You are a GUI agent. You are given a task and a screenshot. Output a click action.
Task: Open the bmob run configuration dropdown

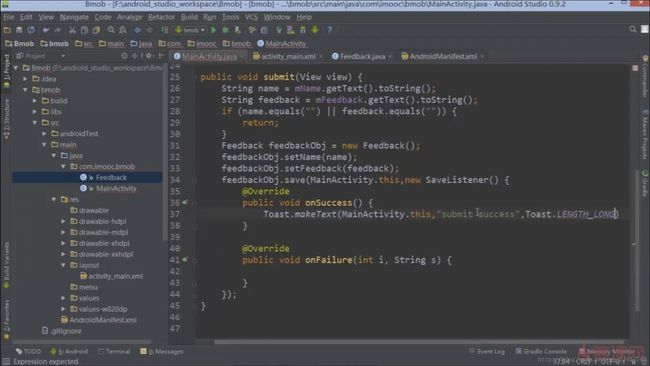190,30
